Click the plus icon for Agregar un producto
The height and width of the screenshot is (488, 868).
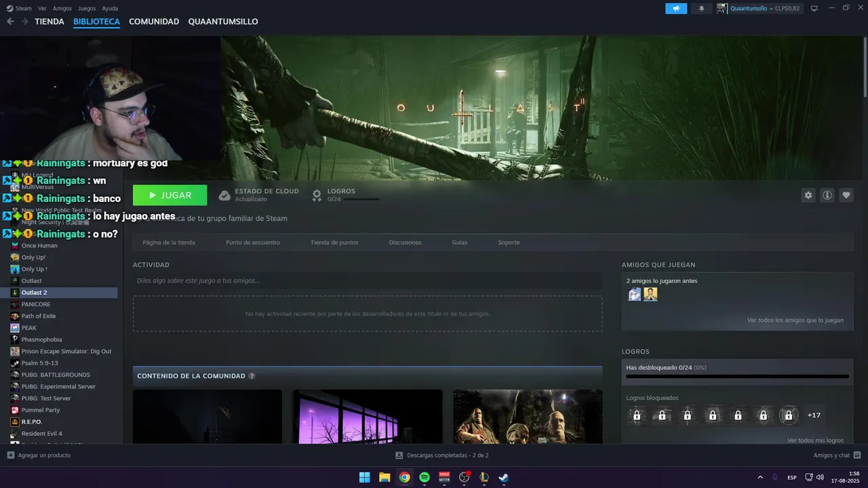click(x=10, y=455)
